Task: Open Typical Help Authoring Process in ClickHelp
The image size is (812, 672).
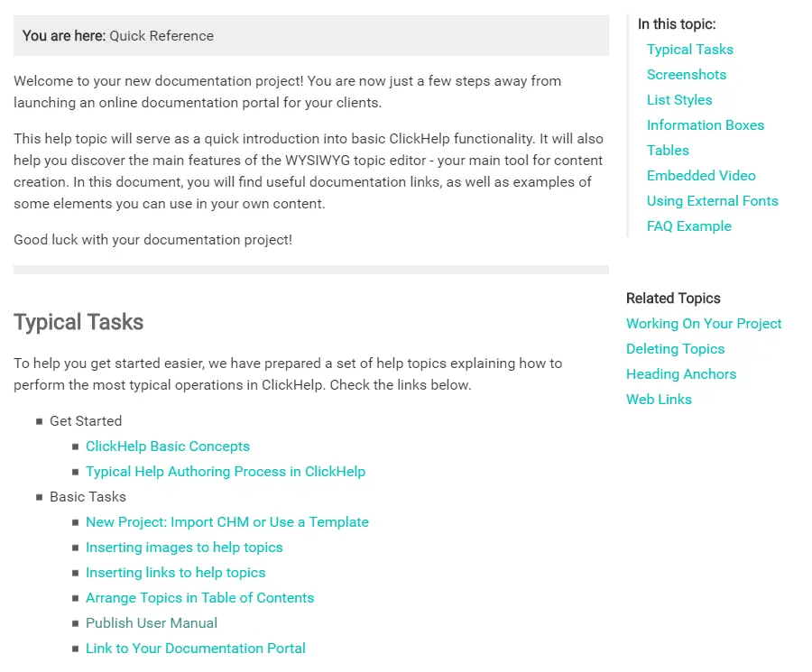Action: [x=225, y=472]
